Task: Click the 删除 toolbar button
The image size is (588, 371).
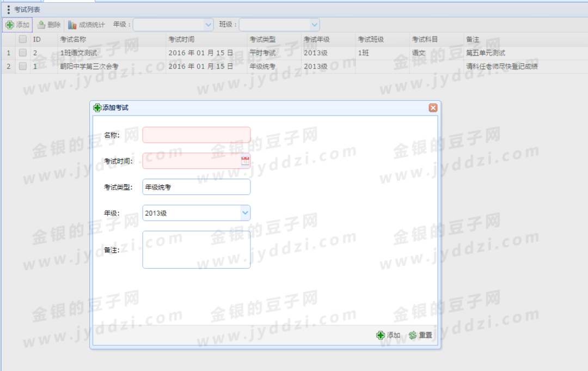Action: click(49, 25)
